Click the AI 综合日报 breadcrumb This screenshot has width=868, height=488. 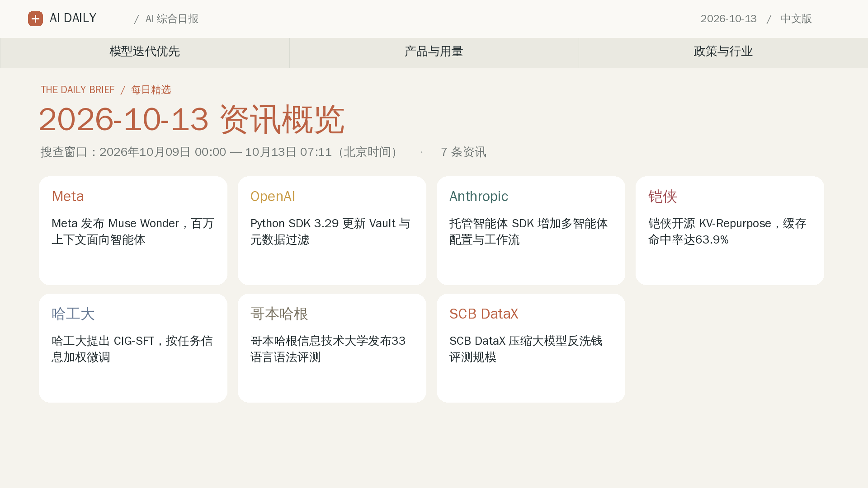click(x=172, y=19)
